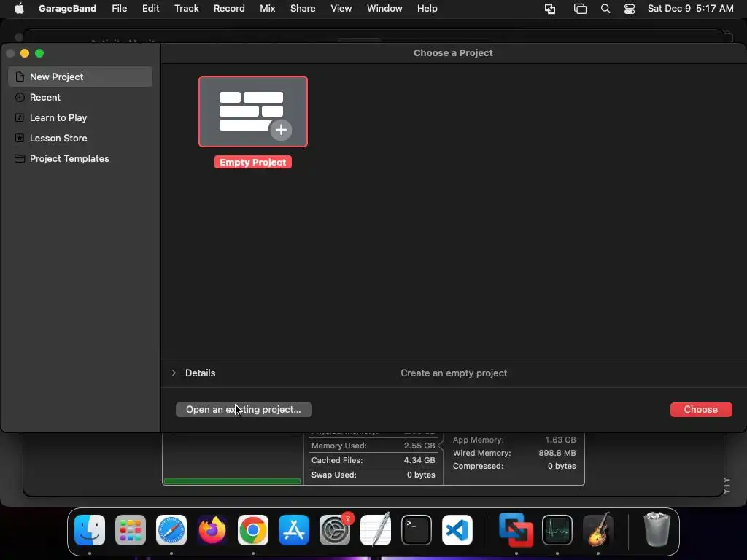
Task: Open the Record menu
Action: pyautogui.click(x=229, y=9)
